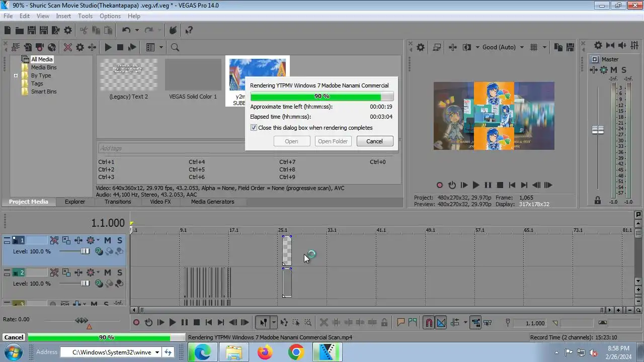Image resolution: width=644 pixels, height=362 pixels.
Task: Click Save Snapshot to File icon
Action: pos(570,47)
